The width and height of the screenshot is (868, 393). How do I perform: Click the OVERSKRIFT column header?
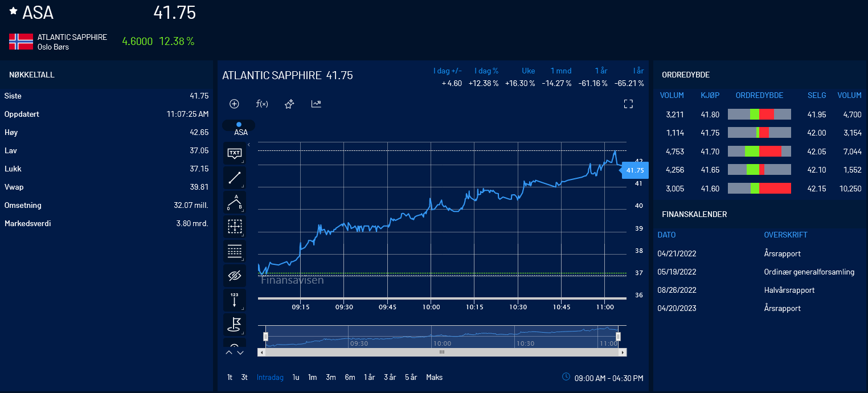click(786, 235)
